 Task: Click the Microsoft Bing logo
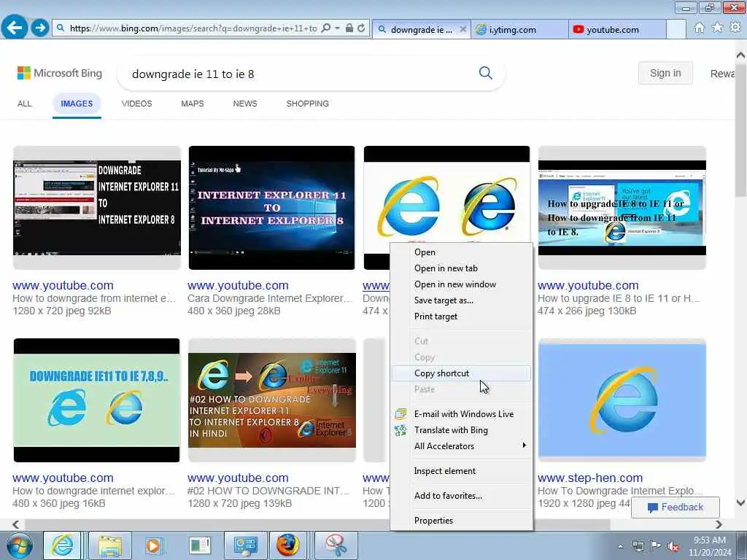pyautogui.click(x=60, y=74)
